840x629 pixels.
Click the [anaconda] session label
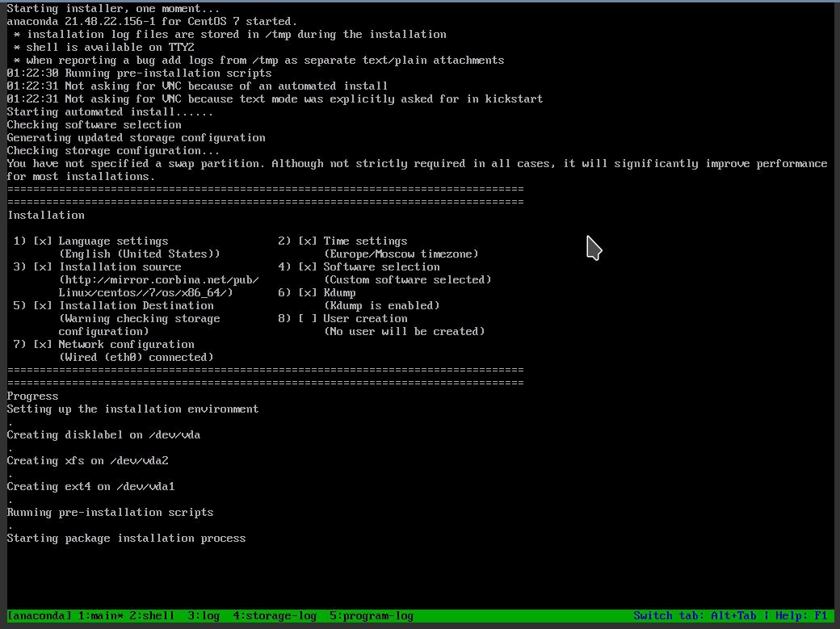click(x=39, y=615)
